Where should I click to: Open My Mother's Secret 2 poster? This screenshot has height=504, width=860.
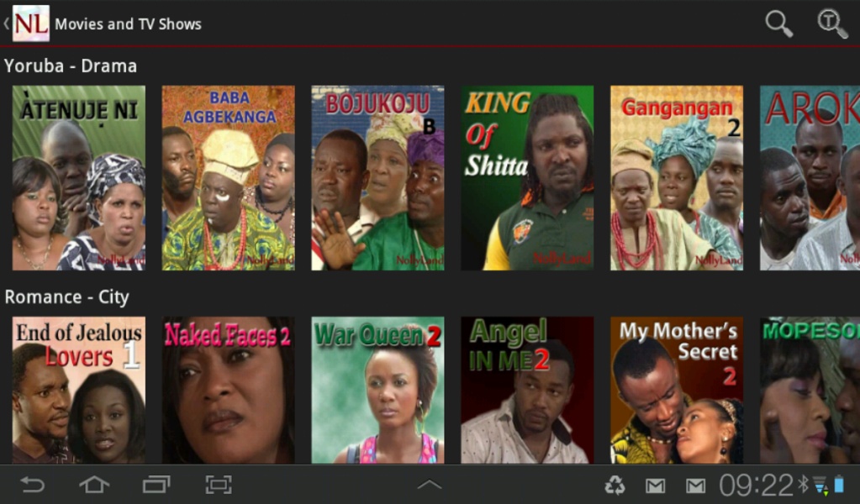pyautogui.click(x=677, y=390)
